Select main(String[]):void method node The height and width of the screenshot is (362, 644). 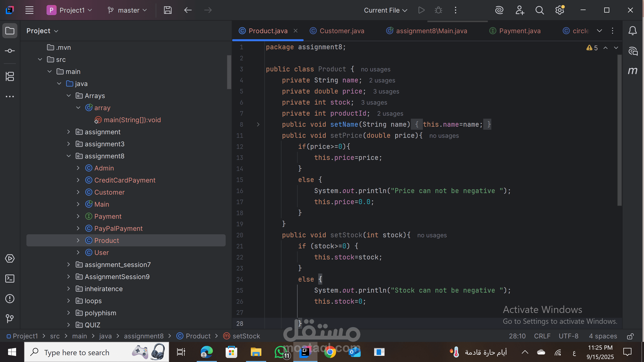[132, 120]
